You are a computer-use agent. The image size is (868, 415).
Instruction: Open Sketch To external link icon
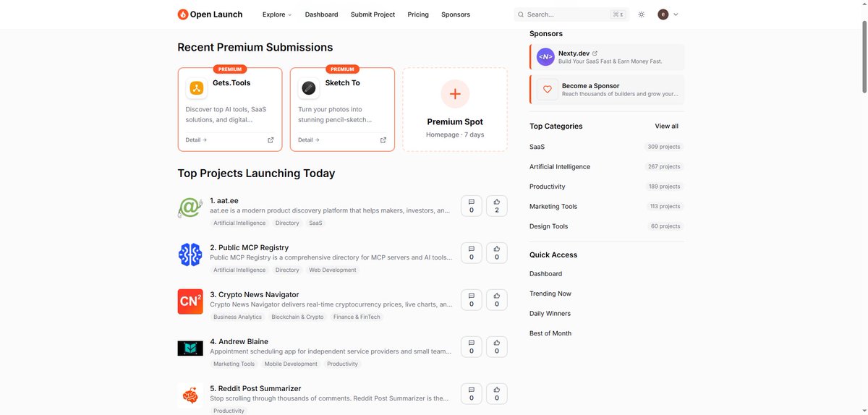(x=383, y=140)
